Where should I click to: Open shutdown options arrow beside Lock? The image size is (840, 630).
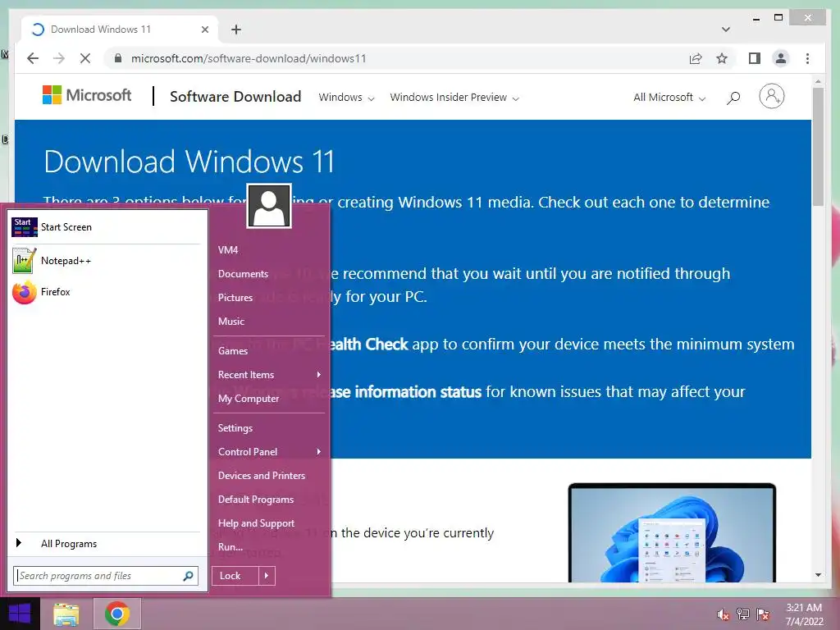(x=267, y=576)
